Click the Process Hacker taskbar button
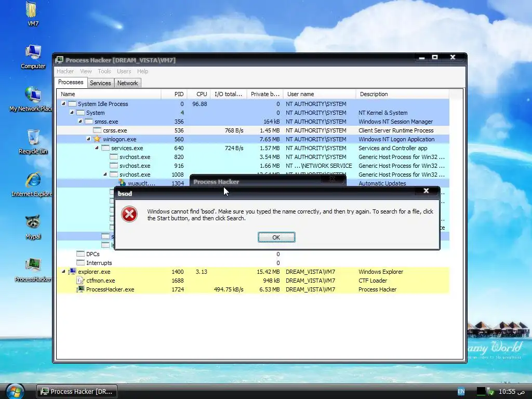532x399 pixels. pos(77,392)
